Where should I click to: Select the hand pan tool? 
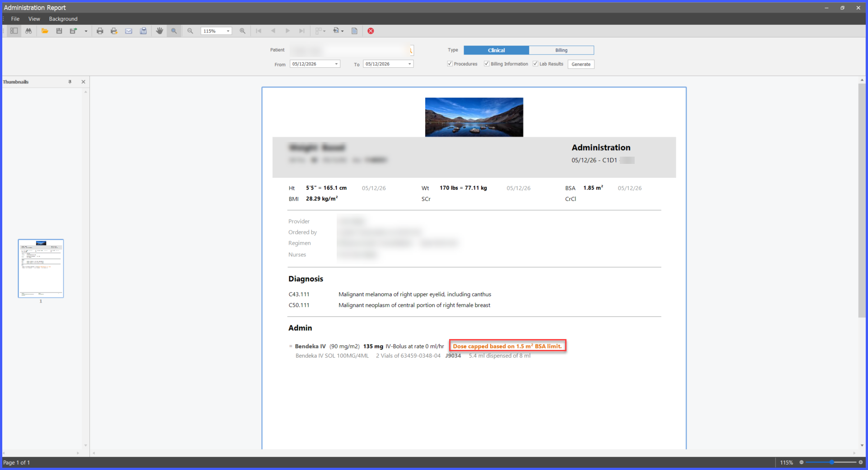159,31
